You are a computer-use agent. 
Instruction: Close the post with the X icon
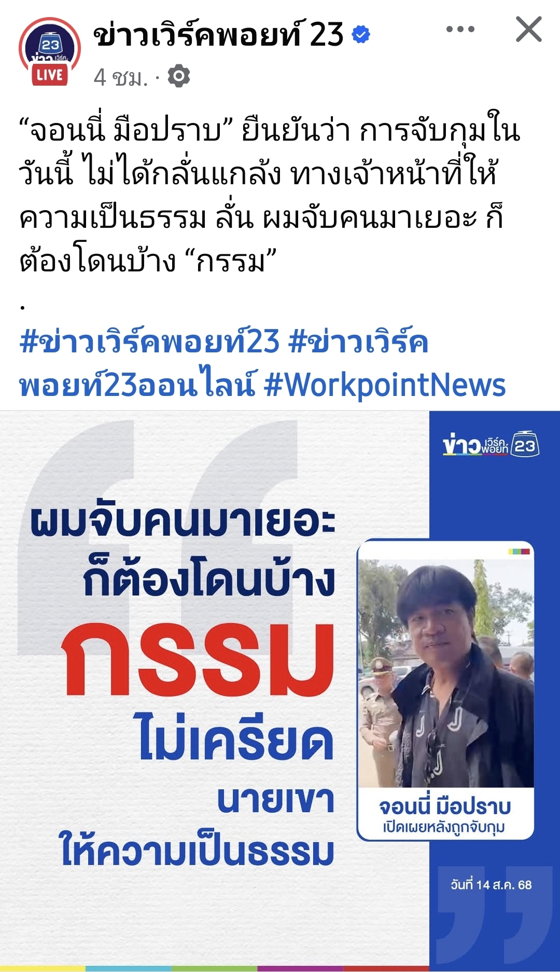(x=529, y=29)
